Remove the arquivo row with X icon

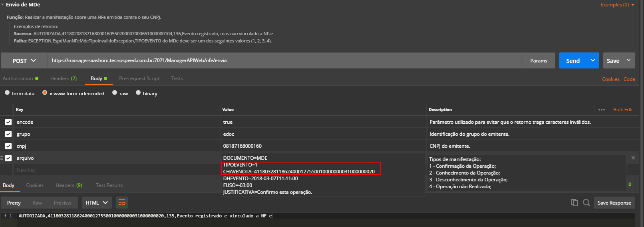pyautogui.click(x=633, y=158)
